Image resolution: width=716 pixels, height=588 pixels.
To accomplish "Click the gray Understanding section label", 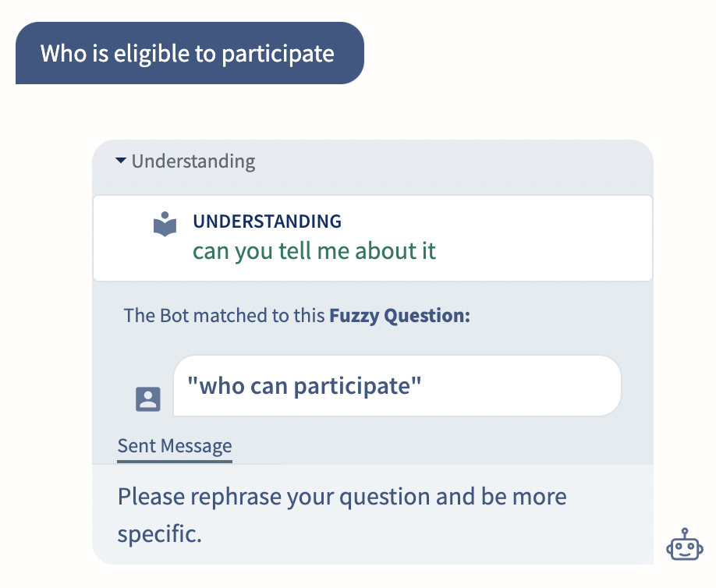I will [193, 161].
